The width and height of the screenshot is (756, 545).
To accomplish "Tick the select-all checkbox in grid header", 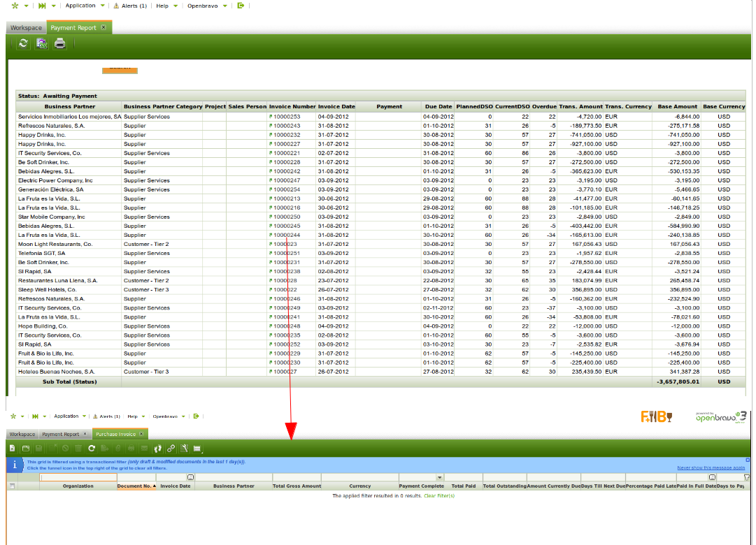I will tap(11, 486).
